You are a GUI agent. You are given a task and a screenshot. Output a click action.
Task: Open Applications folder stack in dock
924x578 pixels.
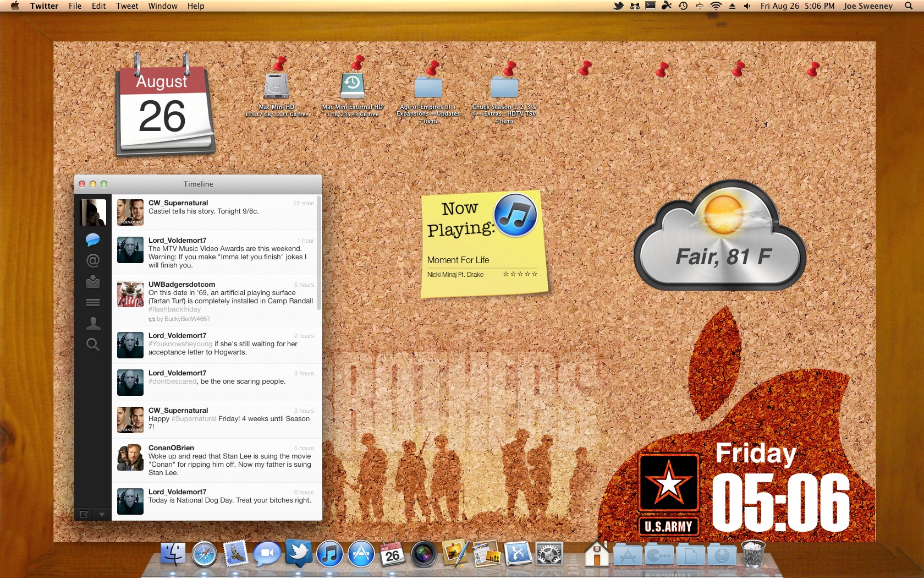pos(628,555)
